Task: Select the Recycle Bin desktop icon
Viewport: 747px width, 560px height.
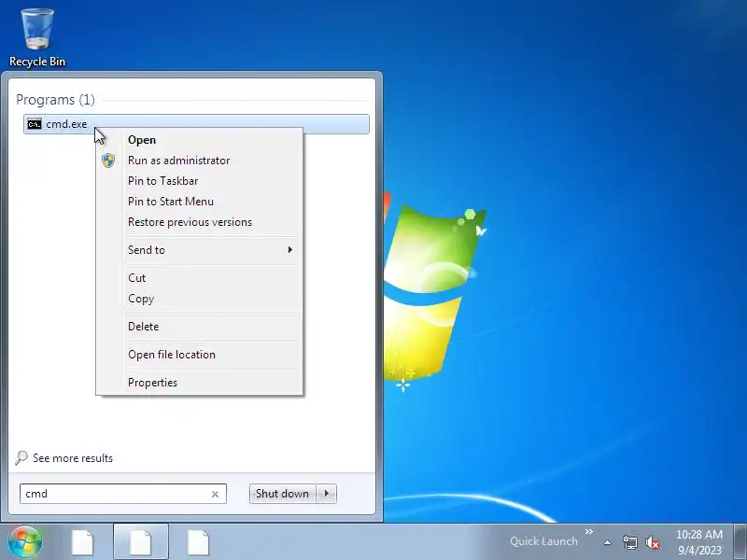Action: coord(37,37)
